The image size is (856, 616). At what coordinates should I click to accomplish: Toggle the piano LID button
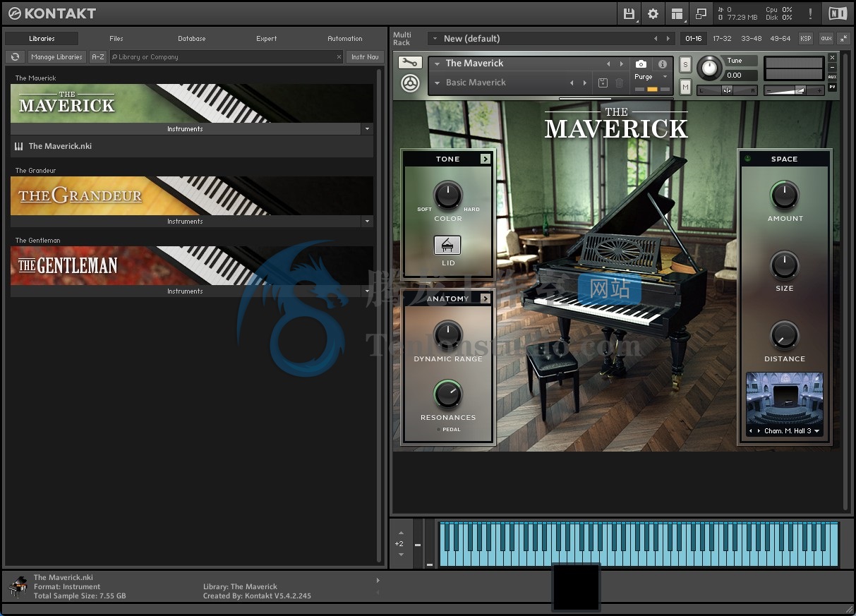[x=447, y=245]
